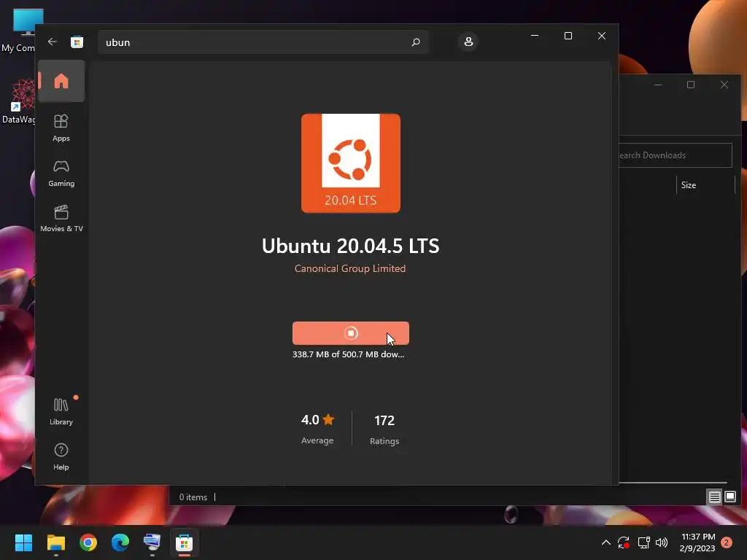Click the search box containing 'ubun'
This screenshot has width=747, height=560.
[263, 42]
